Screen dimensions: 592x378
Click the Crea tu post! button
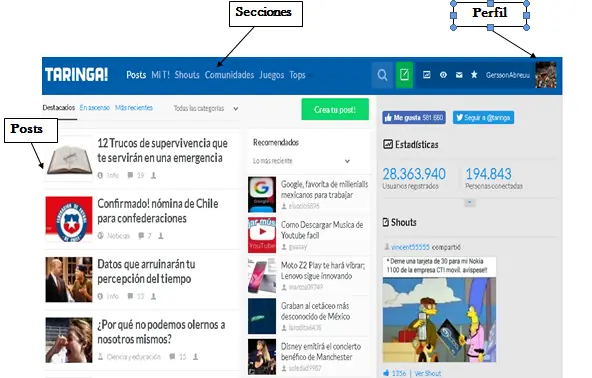tap(335, 110)
